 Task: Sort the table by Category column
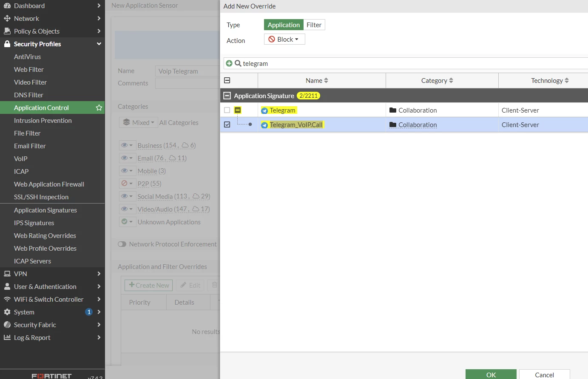(437, 81)
